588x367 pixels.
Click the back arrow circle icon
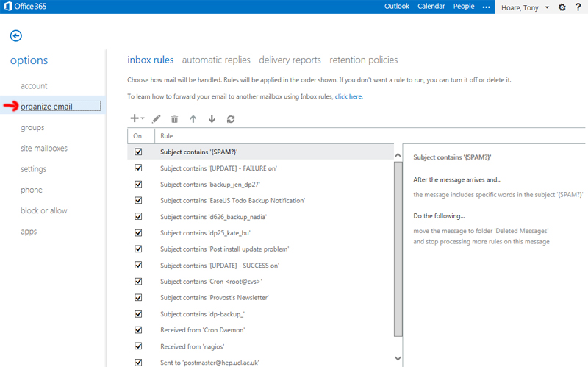[x=15, y=35]
